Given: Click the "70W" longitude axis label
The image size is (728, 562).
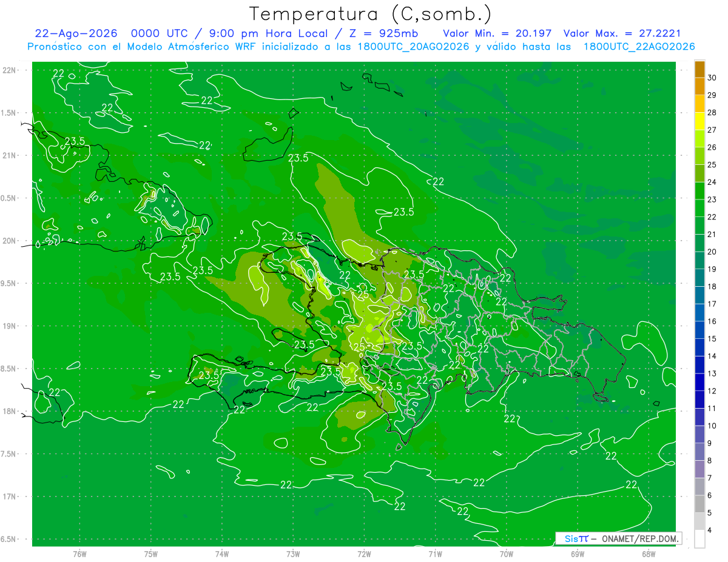Looking at the screenshot, I should (507, 554).
